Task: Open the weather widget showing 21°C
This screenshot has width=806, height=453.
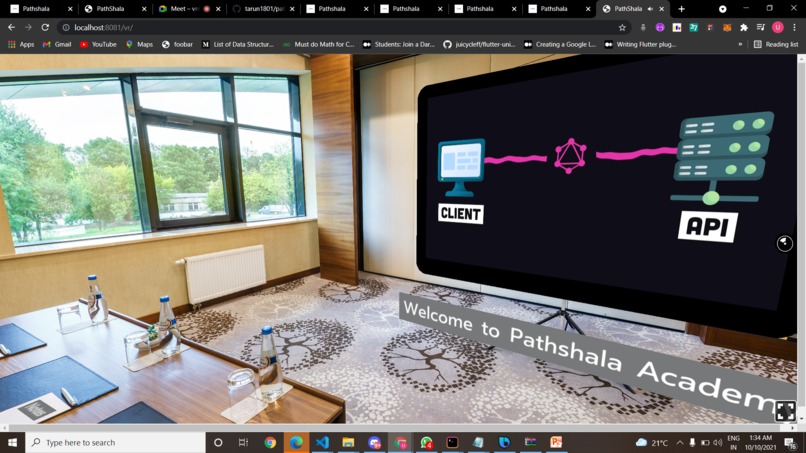Action: pos(652,442)
